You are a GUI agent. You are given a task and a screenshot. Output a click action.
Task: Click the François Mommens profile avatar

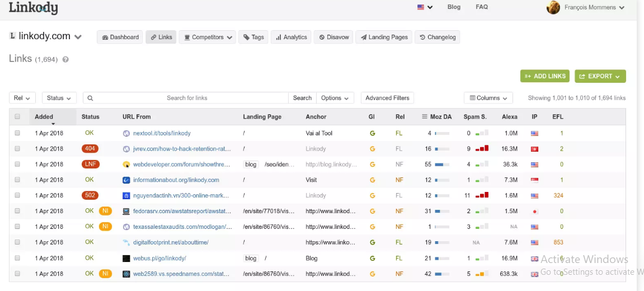[x=553, y=8]
